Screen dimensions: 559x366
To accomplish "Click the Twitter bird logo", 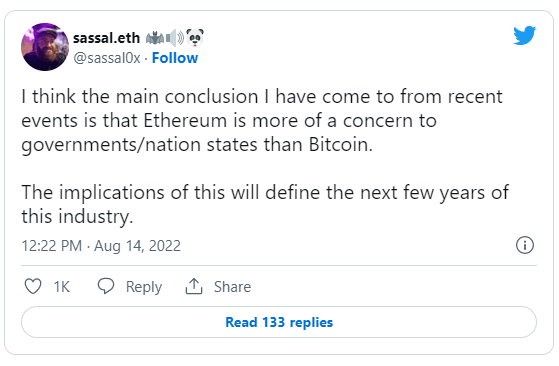I will pos(524,35).
